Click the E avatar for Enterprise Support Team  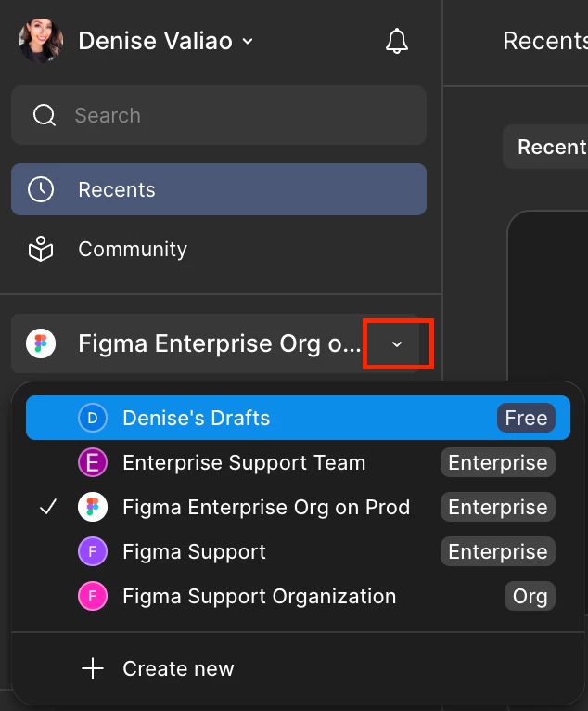(93, 462)
